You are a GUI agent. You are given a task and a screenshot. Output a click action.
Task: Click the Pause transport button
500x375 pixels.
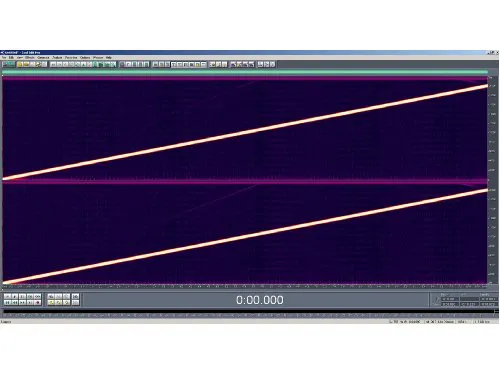[22, 296]
